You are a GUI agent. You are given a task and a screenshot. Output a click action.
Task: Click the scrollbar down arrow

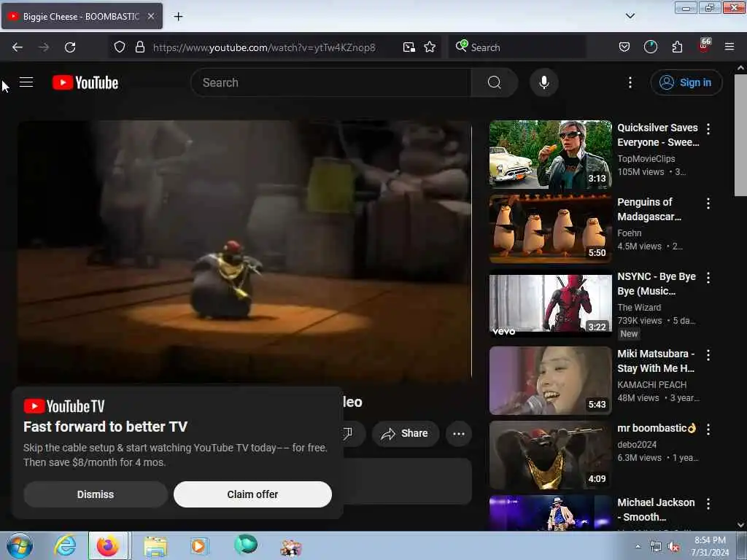pos(740,525)
